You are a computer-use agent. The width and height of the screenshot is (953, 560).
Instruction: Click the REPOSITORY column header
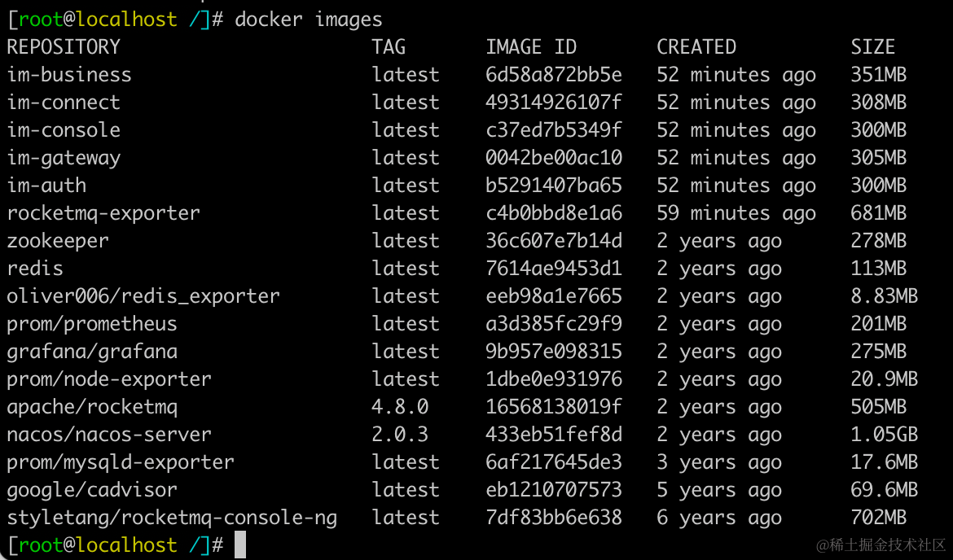(x=64, y=46)
